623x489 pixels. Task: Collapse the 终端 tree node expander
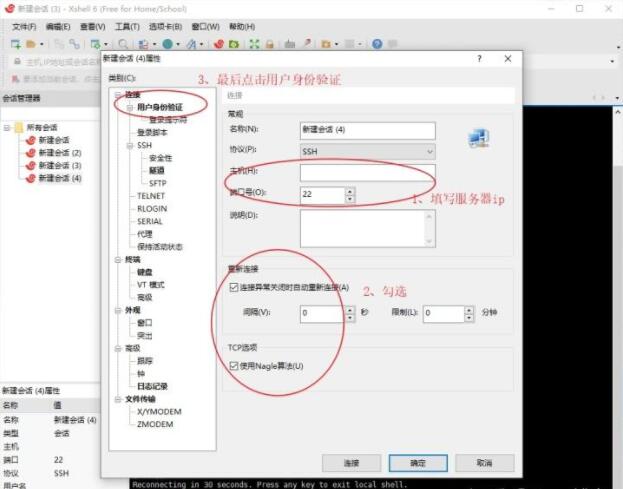[118, 260]
